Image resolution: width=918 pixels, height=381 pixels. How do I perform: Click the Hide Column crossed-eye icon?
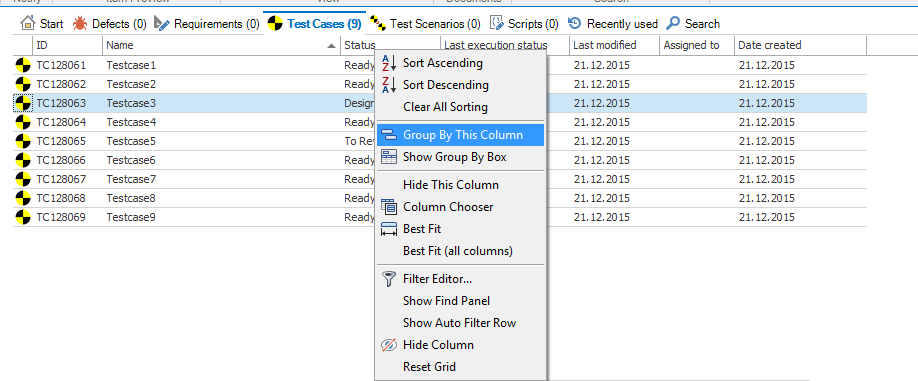[x=389, y=345]
